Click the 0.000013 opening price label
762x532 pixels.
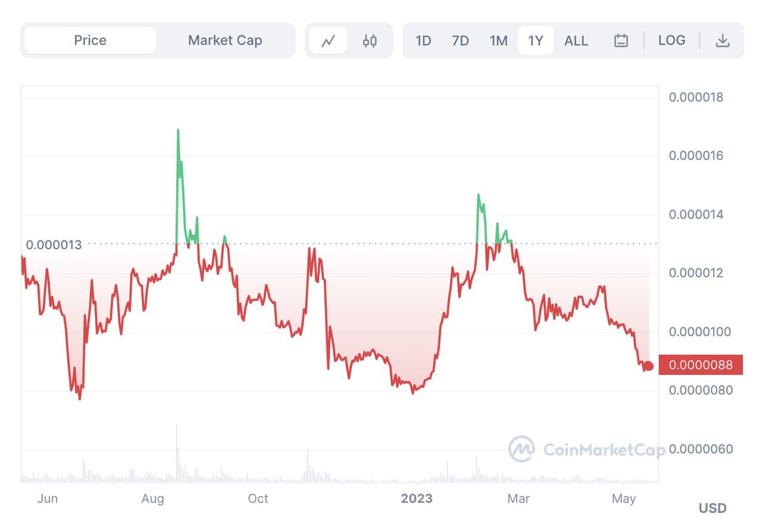[54, 244]
